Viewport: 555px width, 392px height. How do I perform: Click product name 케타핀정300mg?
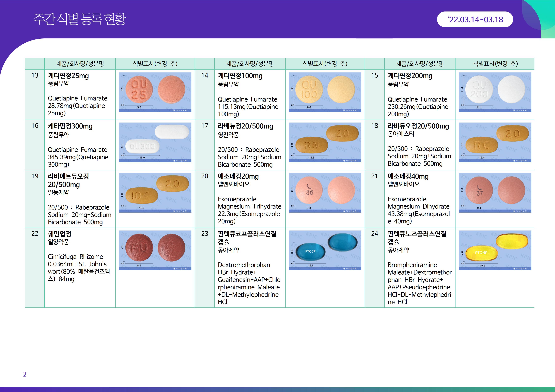70,126
